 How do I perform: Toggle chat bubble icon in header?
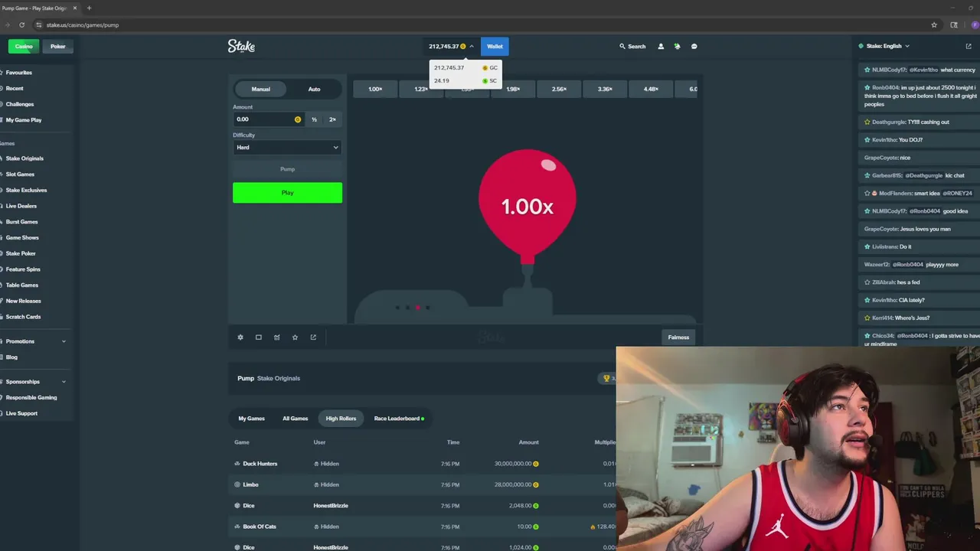coord(694,47)
